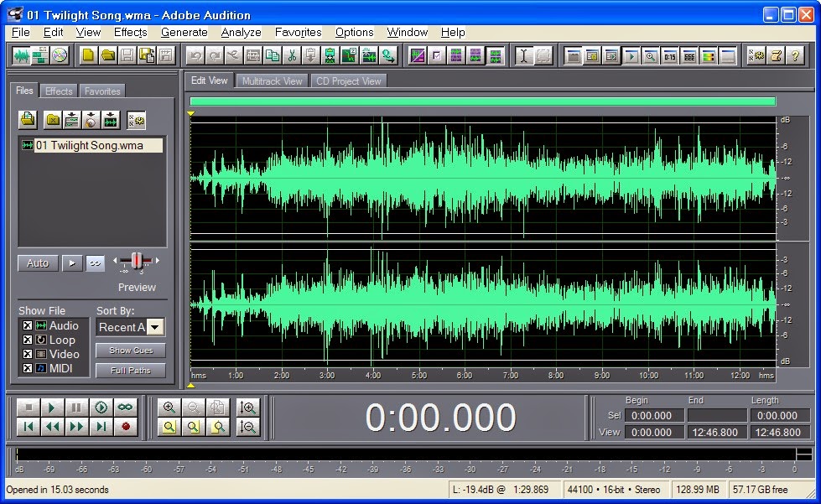
Task: Click the preview play button in Files panel
Action: pos(72,262)
